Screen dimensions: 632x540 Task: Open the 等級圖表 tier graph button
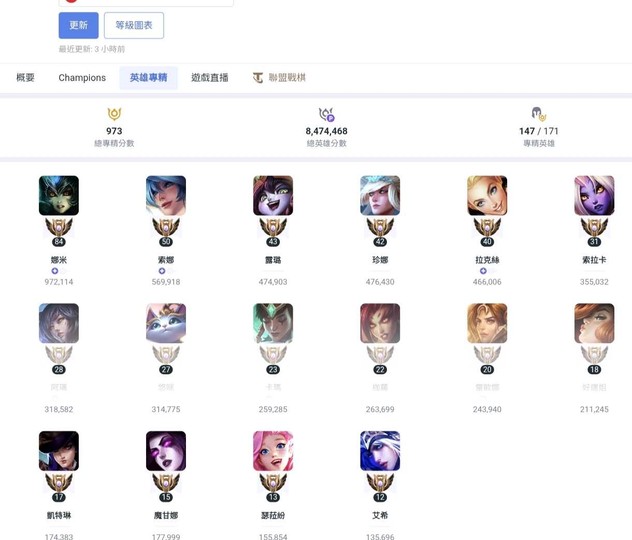[134, 25]
